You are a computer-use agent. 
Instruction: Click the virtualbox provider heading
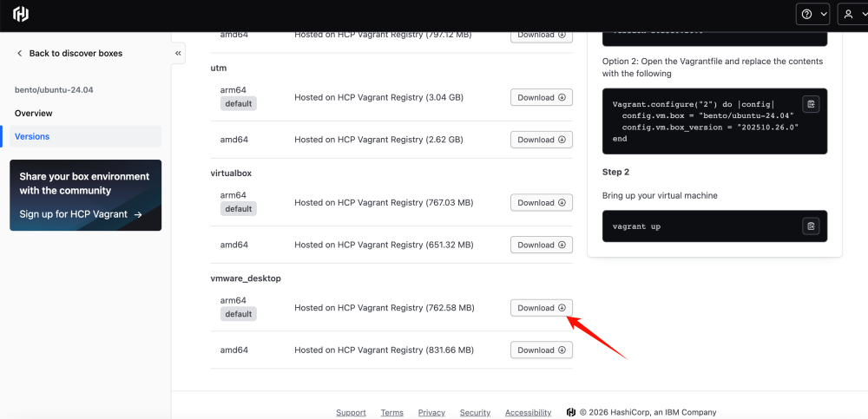pyautogui.click(x=231, y=173)
